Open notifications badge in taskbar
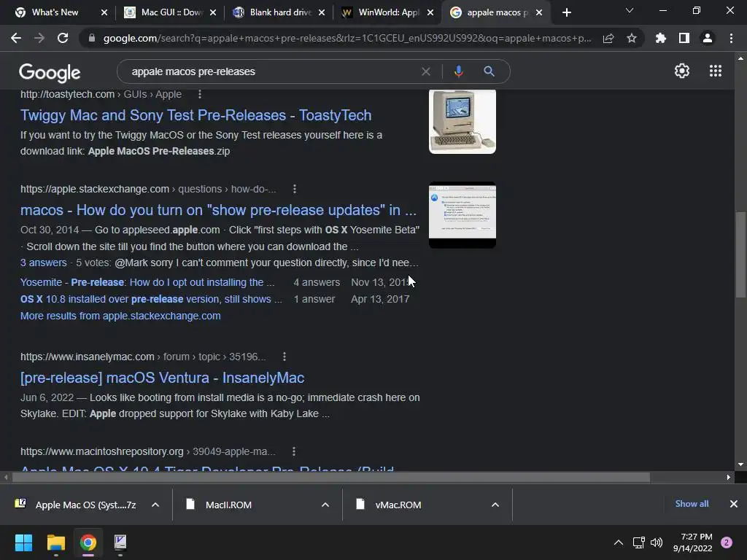747x560 pixels. tap(727, 542)
